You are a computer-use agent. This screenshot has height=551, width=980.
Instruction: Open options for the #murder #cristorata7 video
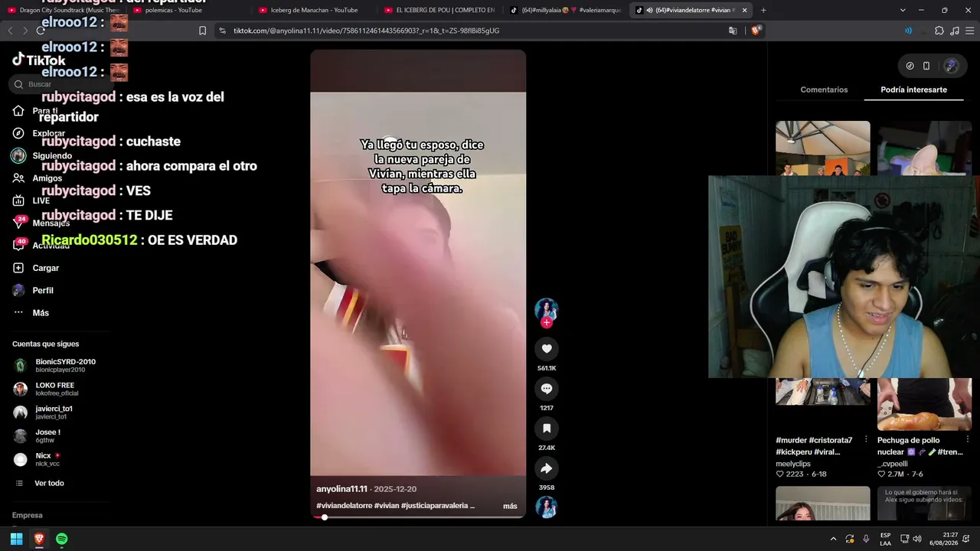coord(866,440)
